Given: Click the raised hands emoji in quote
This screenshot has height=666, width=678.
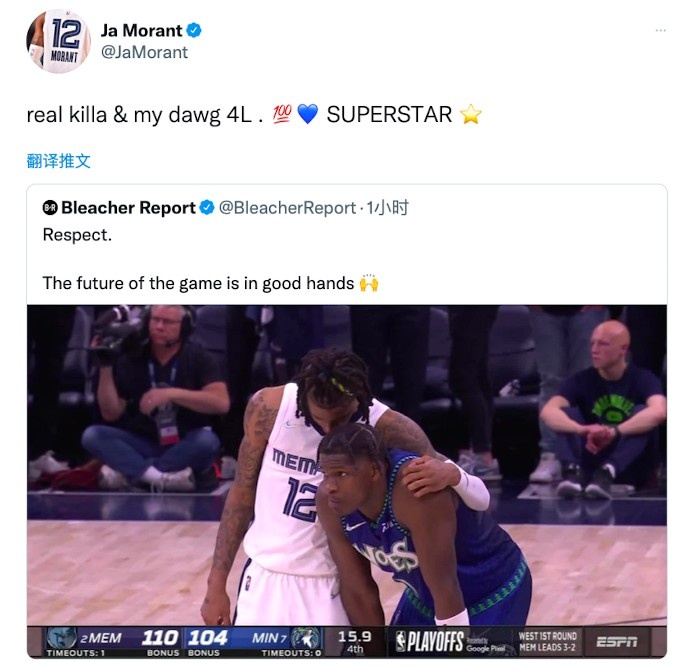Looking at the screenshot, I should (x=369, y=283).
